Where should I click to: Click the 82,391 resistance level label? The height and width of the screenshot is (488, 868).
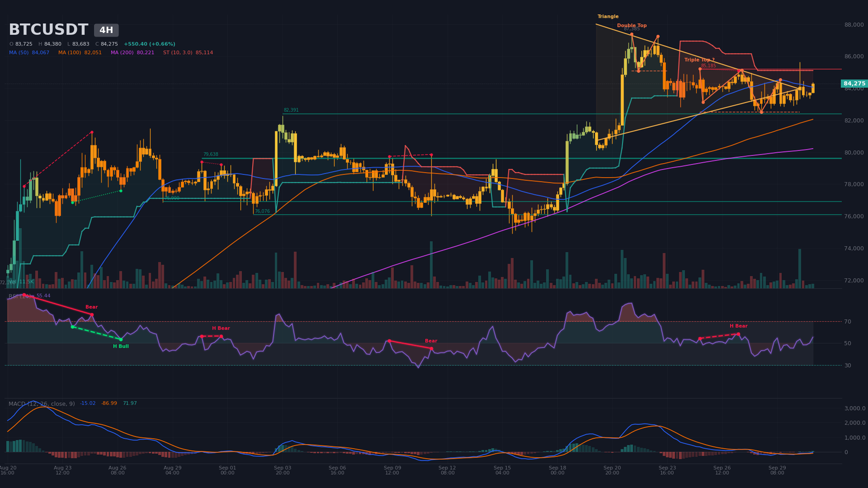coord(291,110)
